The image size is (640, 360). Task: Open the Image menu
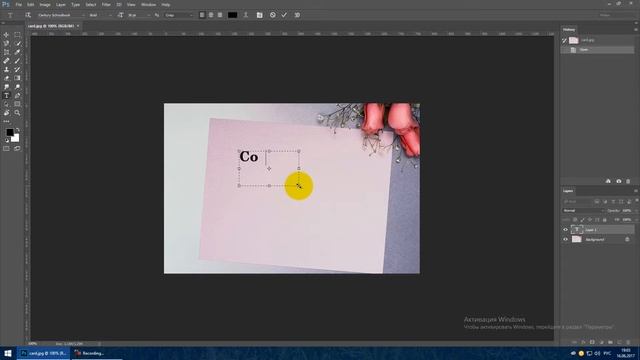click(45, 4)
